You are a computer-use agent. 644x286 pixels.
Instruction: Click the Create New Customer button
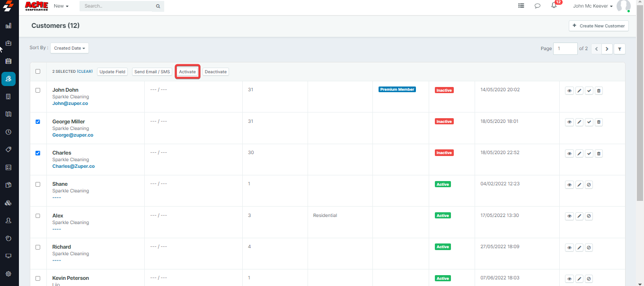(x=599, y=26)
